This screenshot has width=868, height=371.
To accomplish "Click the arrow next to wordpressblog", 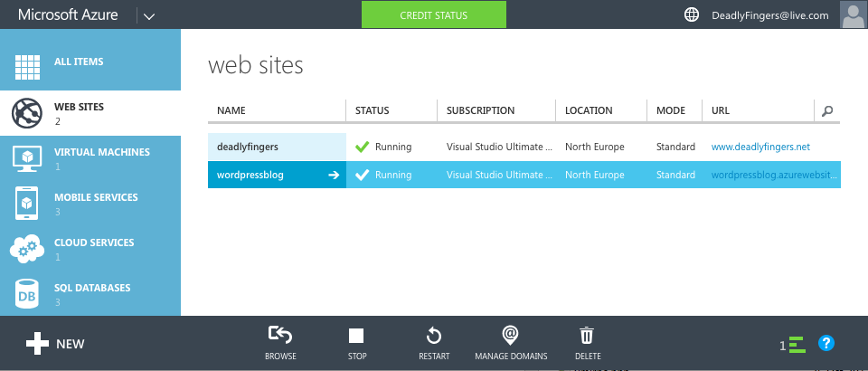I will (334, 175).
